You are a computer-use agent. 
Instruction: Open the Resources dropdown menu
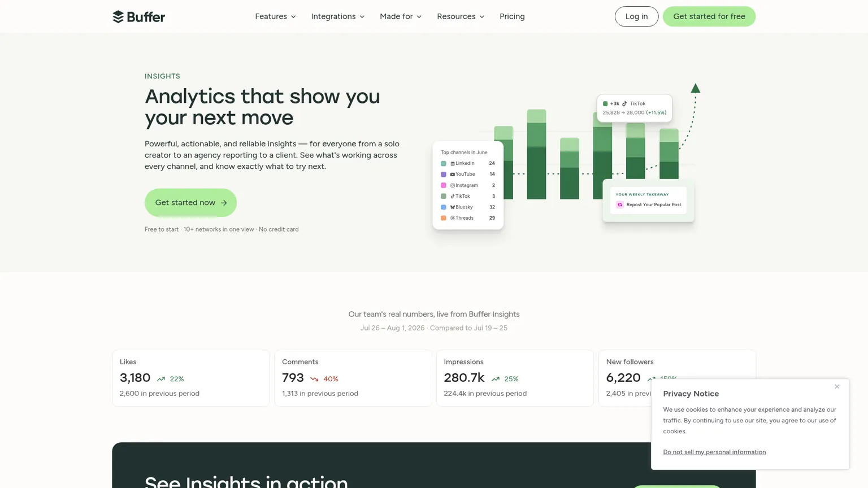tap(461, 16)
